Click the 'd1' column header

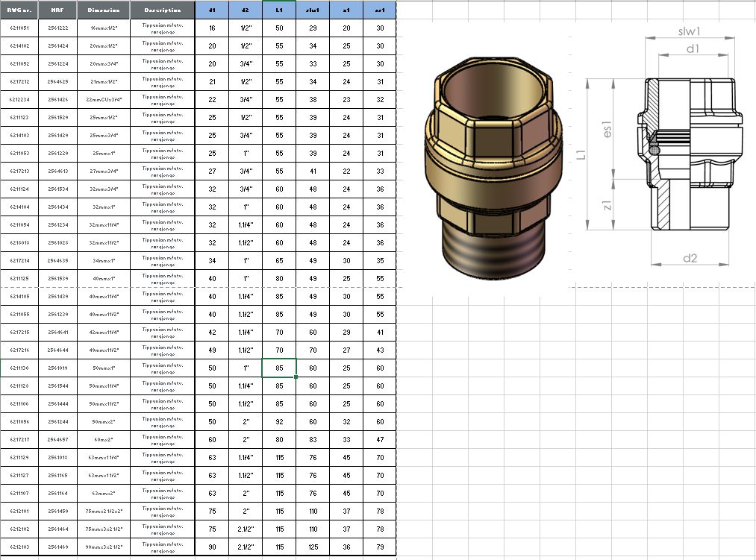[212, 10]
